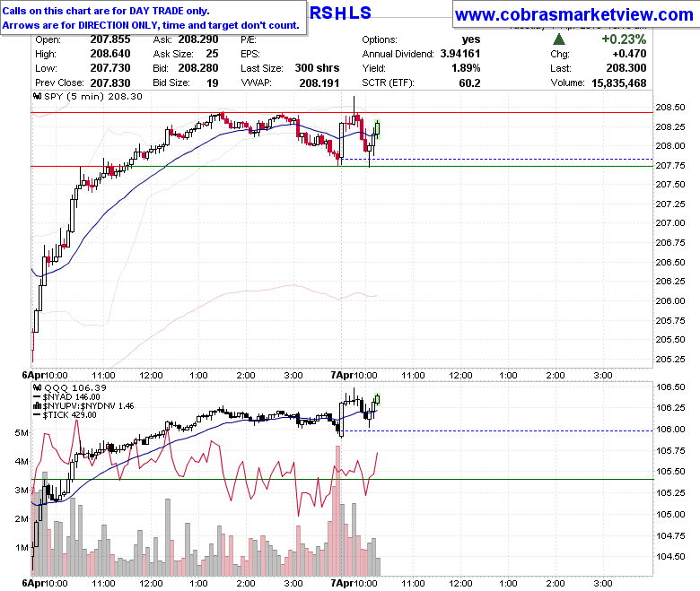Select the Bid value 208.280

coord(198,68)
